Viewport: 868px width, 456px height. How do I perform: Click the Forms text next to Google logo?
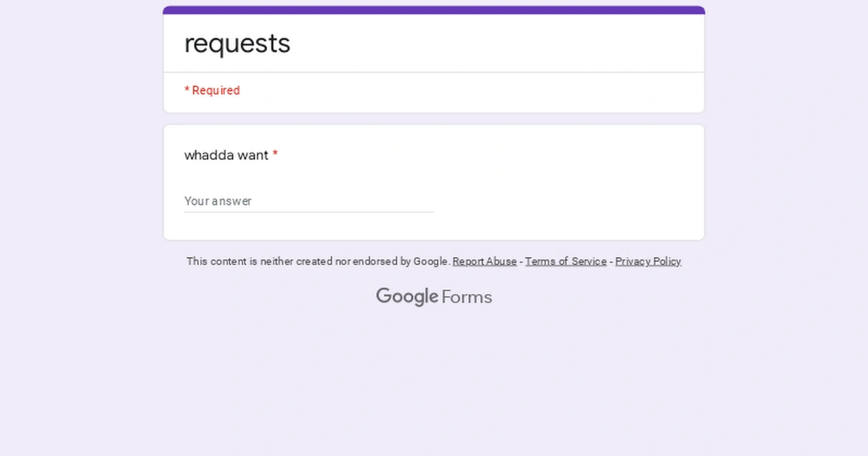coord(466,297)
